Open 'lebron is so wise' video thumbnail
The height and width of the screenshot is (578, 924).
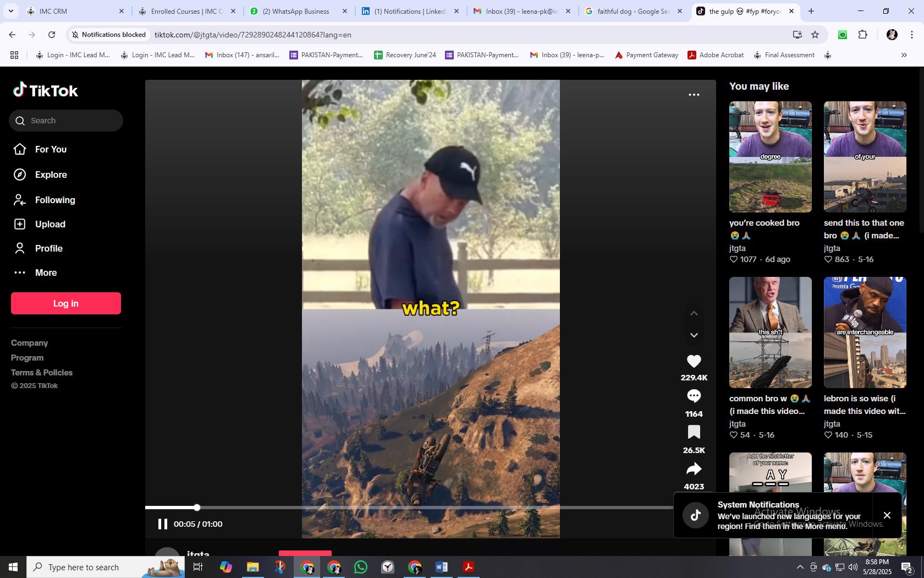click(x=865, y=332)
